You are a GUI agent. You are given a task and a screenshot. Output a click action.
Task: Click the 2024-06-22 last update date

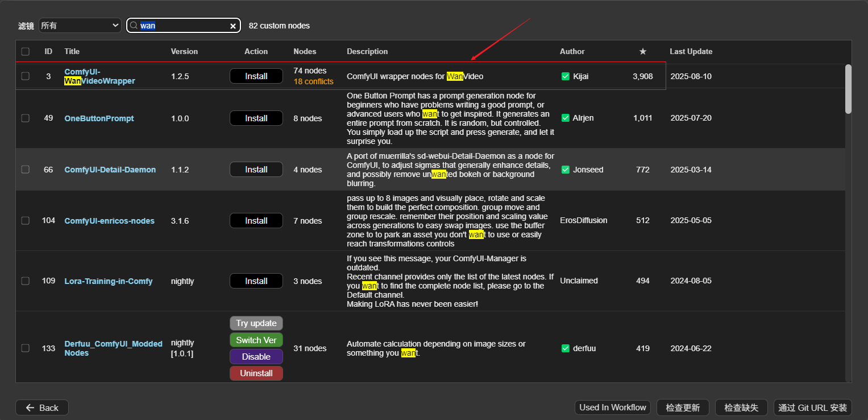pyautogui.click(x=691, y=348)
